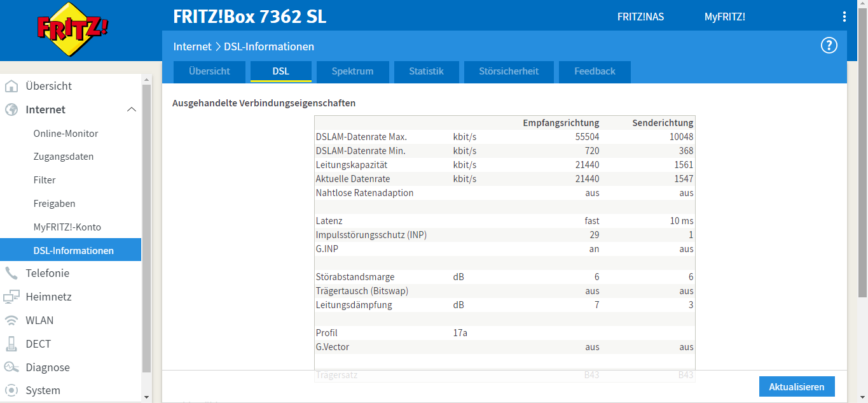Select the DSL tab
The height and width of the screenshot is (403, 868).
[x=281, y=71]
